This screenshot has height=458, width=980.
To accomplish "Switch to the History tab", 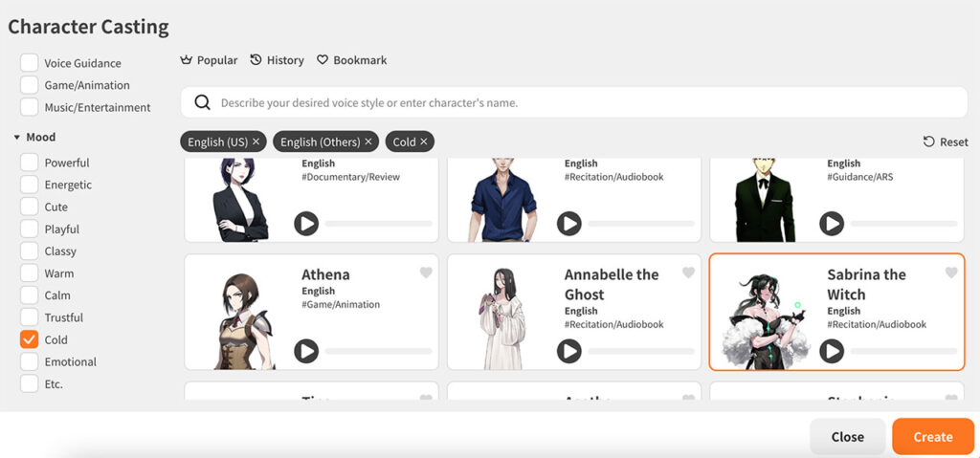I will coord(277,60).
